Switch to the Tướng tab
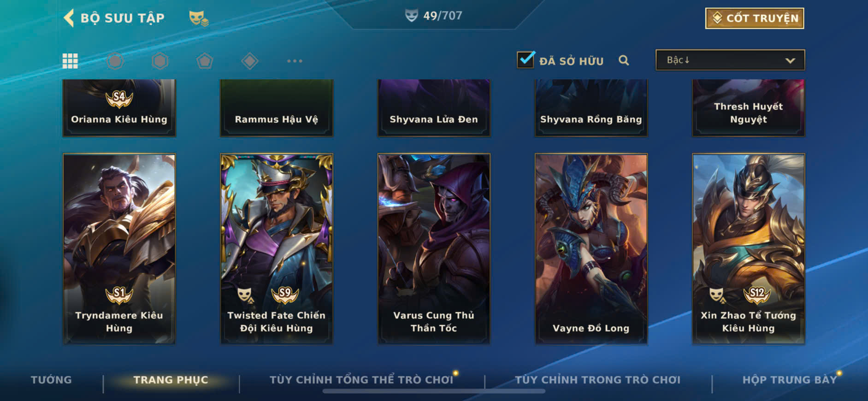This screenshot has width=868, height=401. [51, 380]
